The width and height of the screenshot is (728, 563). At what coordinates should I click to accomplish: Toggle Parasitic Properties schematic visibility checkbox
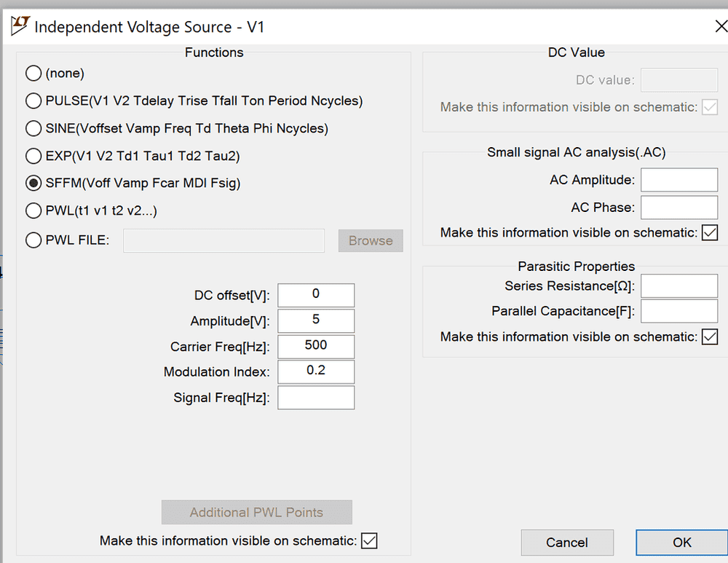pyautogui.click(x=709, y=337)
